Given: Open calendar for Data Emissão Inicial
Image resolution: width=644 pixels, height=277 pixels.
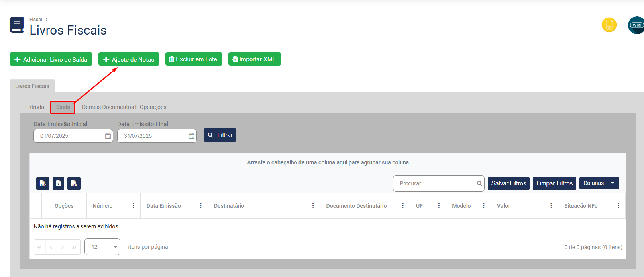Looking at the screenshot, I should pos(108,136).
